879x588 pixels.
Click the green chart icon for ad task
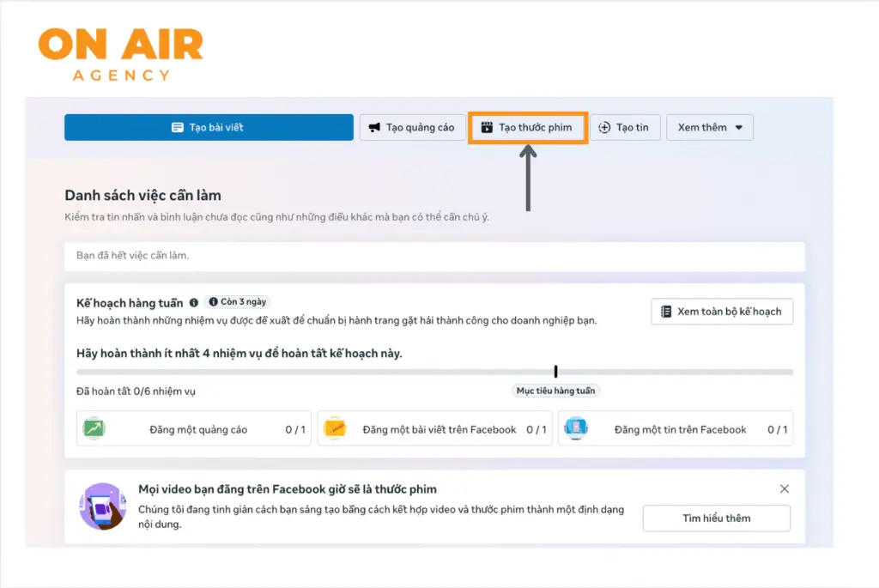tap(94, 429)
